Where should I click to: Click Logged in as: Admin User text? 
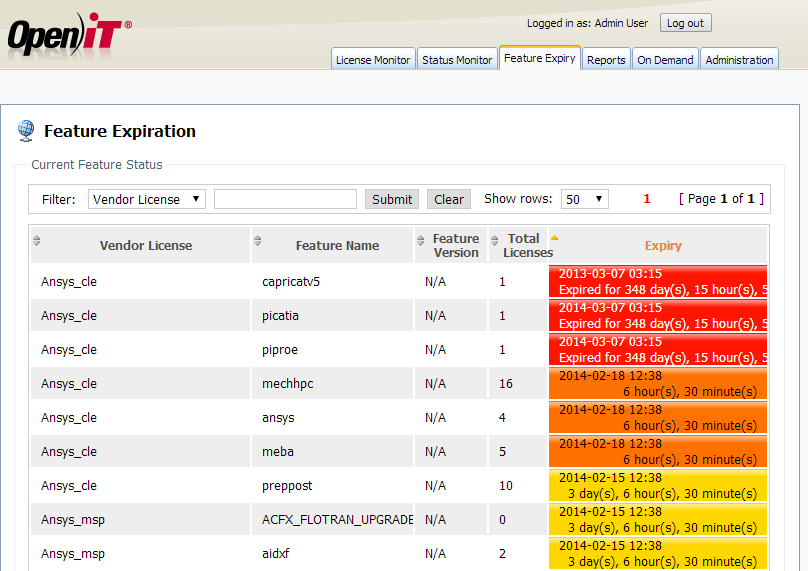pos(587,23)
